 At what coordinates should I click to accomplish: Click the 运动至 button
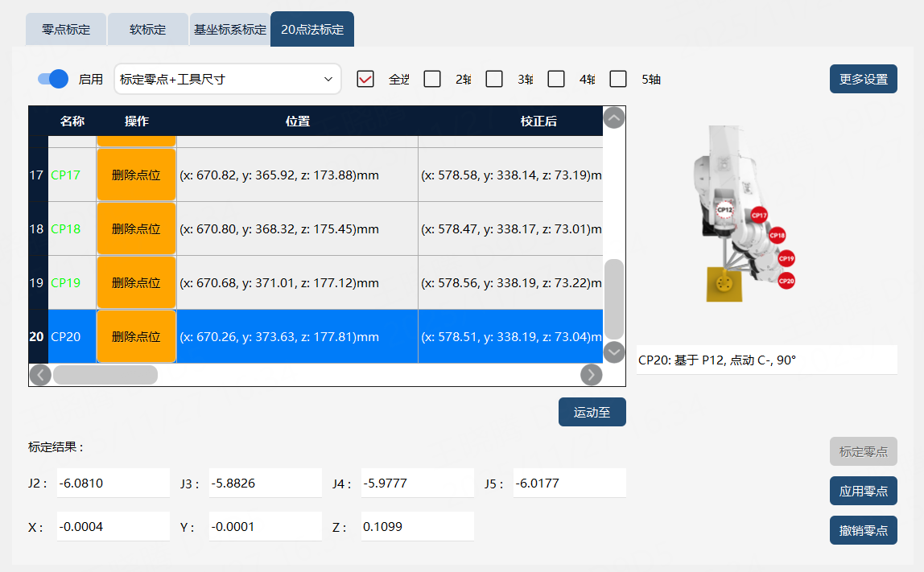[592, 413]
